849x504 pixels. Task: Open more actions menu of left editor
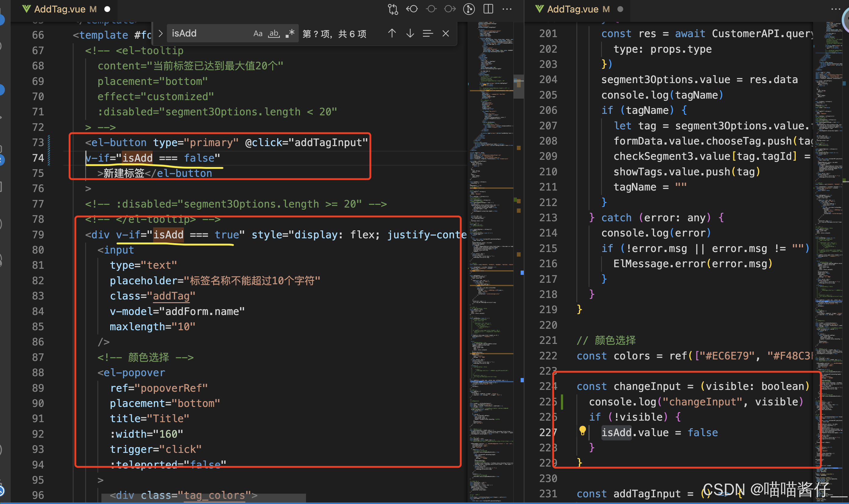[507, 9]
